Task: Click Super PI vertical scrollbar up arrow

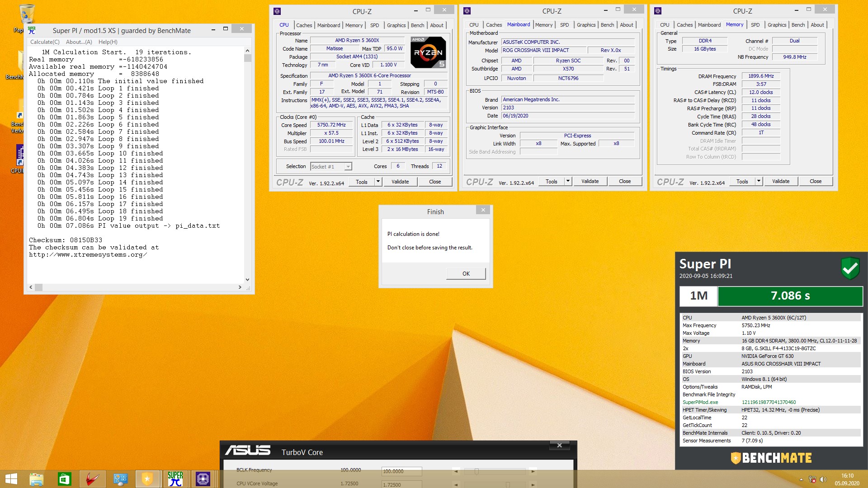Action: point(247,51)
